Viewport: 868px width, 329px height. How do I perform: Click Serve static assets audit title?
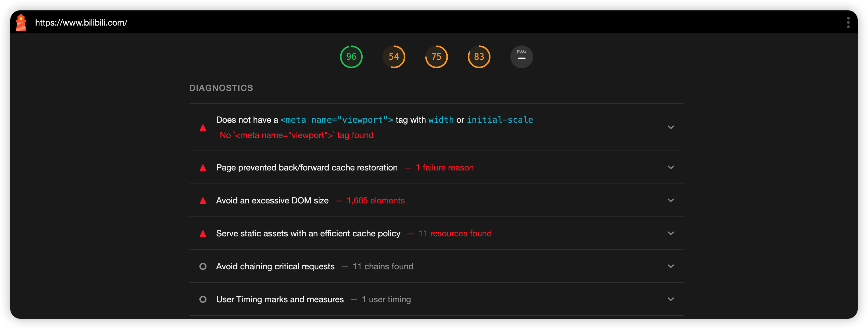(308, 233)
